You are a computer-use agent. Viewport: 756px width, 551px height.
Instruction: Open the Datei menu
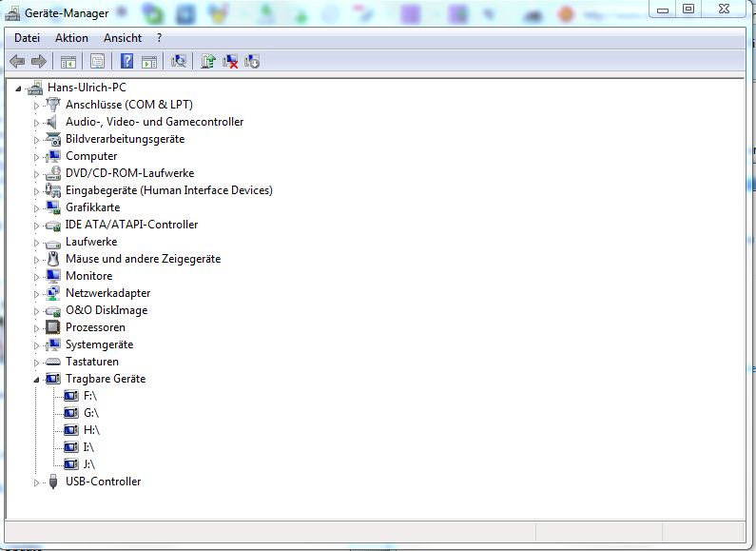coord(27,38)
